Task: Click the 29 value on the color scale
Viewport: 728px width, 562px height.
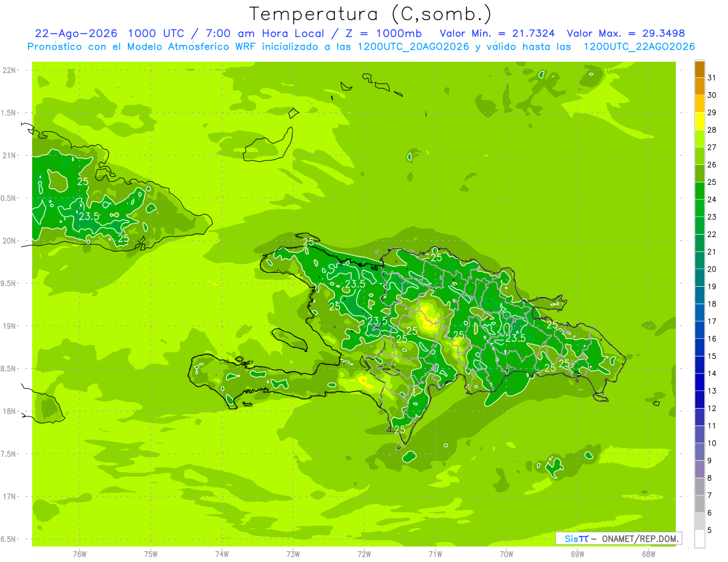Action: point(712,112)
